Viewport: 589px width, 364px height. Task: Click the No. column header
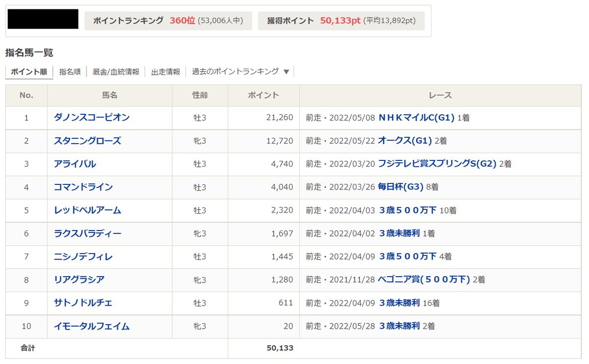(27, 95)
